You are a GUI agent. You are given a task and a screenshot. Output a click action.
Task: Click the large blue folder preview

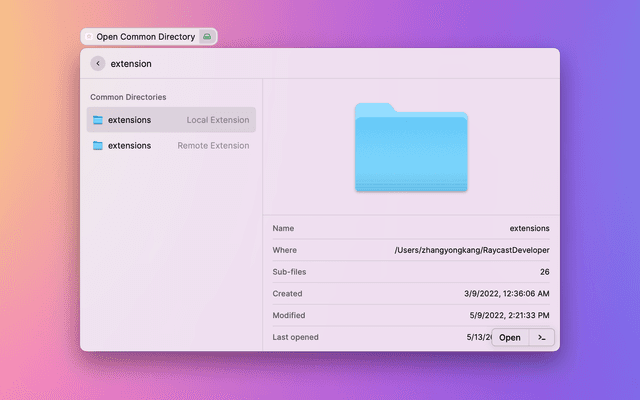tap(411, 148)
